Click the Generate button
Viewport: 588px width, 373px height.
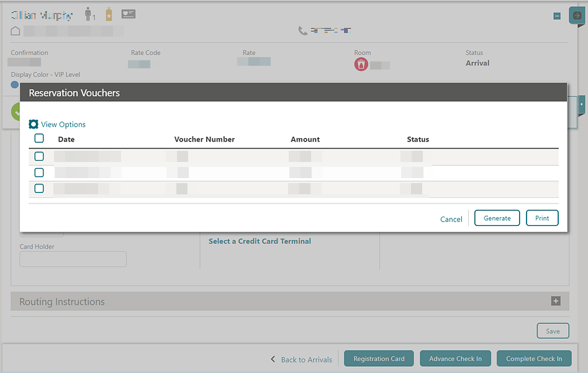(x=497, y=218)
